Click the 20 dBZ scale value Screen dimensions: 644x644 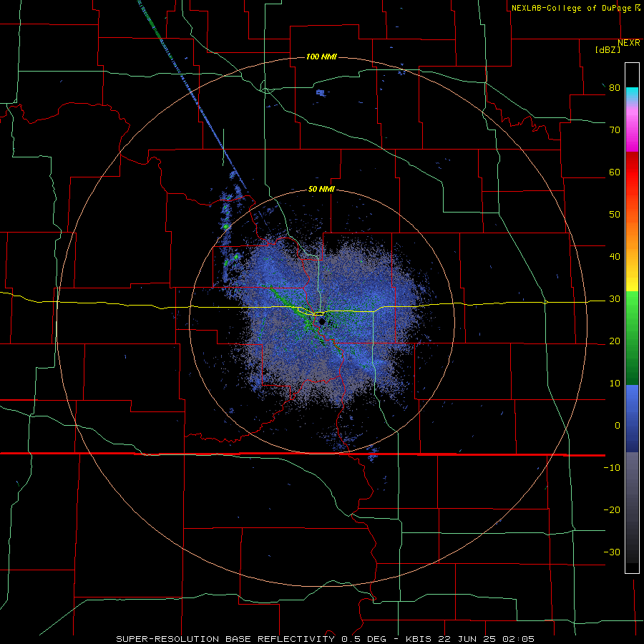615,341
